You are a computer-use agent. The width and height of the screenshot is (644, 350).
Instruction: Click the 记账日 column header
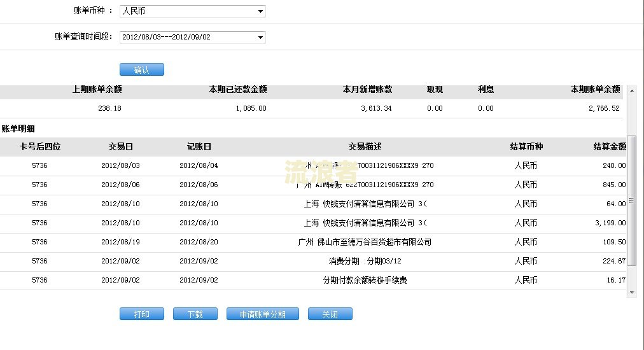point(199,146)
